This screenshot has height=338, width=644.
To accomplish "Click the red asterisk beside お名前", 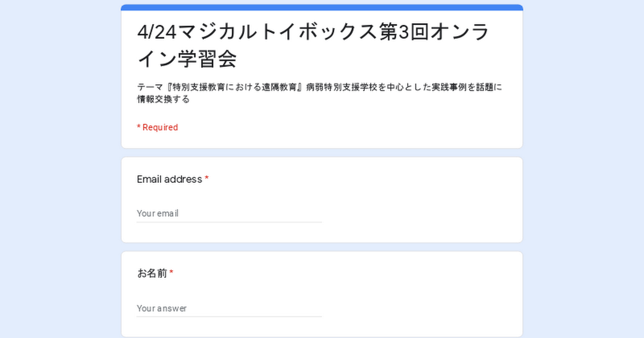I will [171, 274].
